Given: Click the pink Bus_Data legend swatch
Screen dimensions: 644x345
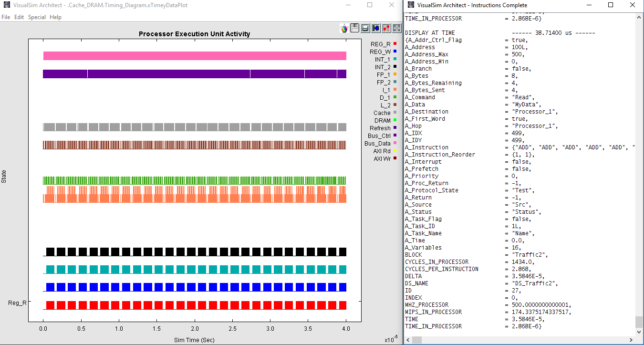Looking at the screenshot, I should (x=395, y=143).
